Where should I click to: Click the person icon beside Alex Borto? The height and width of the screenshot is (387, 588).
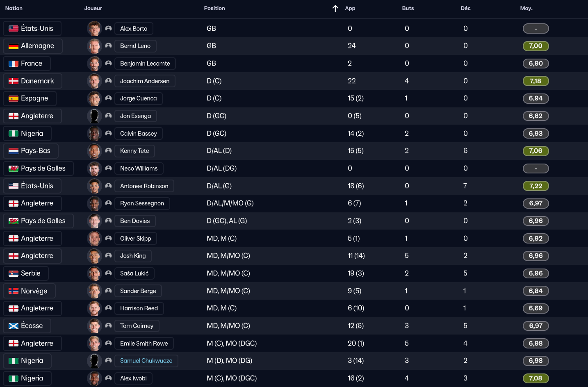click(108, 29)
